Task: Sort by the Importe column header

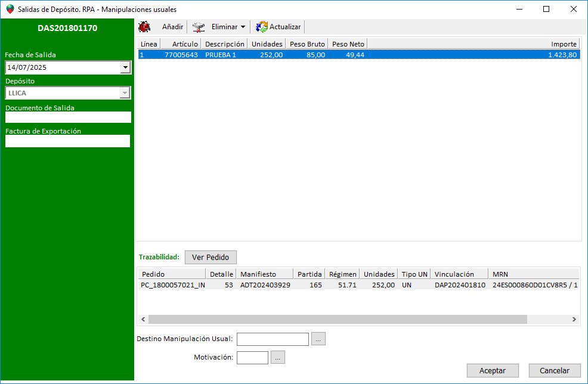Action: [x=563, y=44]
